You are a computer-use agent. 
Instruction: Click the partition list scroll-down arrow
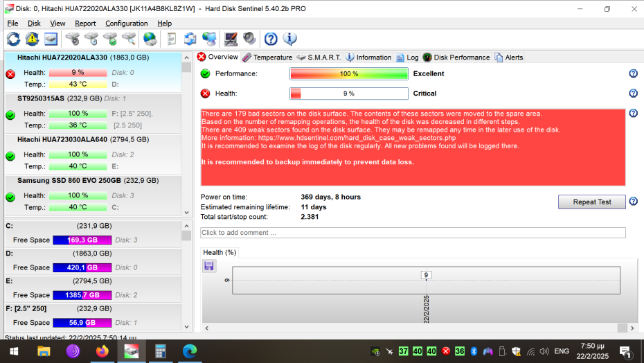tap(186, 327)
